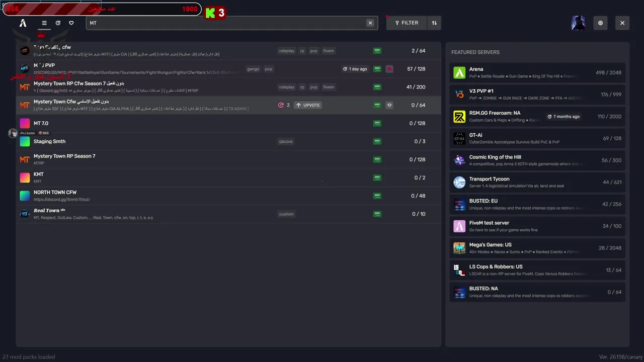Click the Transport Tycoon logo icon
The image size is (644, 362).
pos(459,183)
